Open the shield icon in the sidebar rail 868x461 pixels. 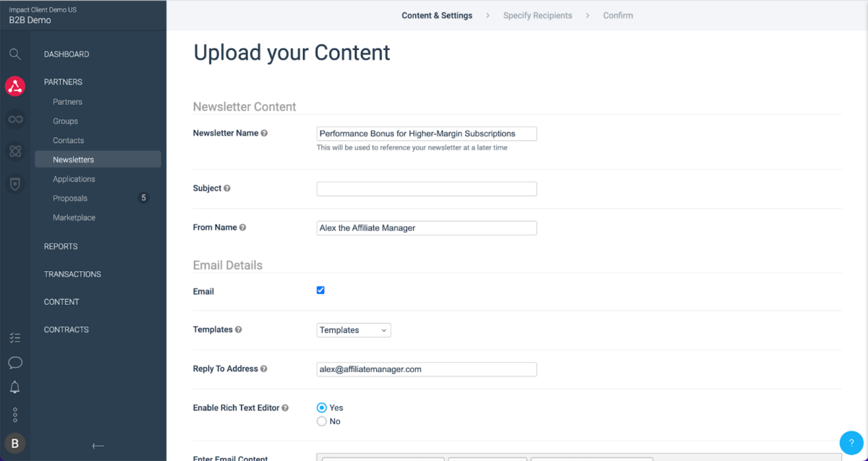(x=15, y=184)
